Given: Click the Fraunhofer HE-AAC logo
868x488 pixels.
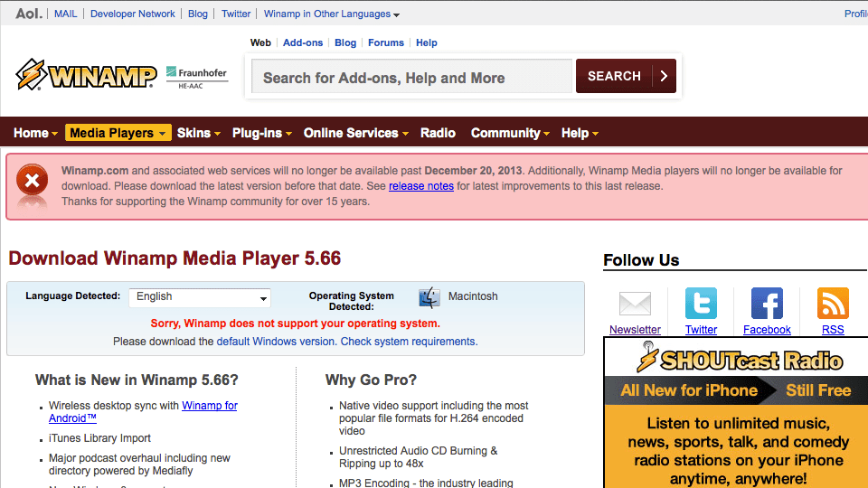Looking at the screenshot, I should (x=197, y=78).
